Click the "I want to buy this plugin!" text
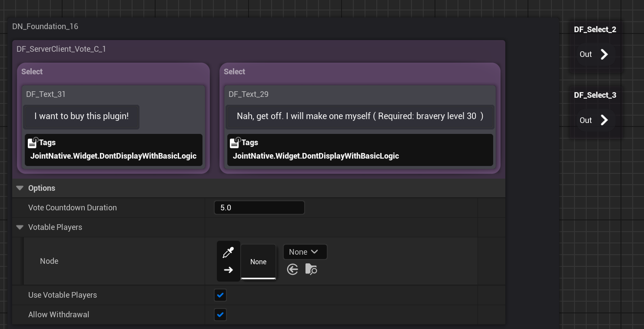 [81, 116]
